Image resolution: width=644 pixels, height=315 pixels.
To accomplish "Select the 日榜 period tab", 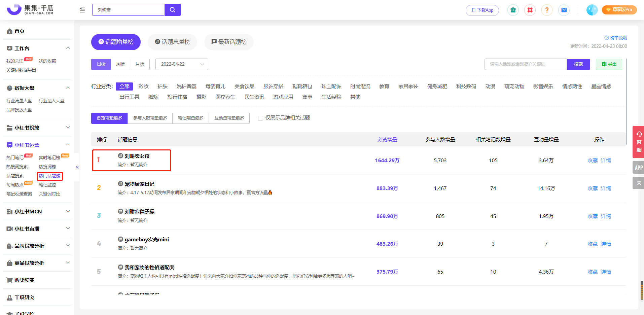I will click(101, 64).
